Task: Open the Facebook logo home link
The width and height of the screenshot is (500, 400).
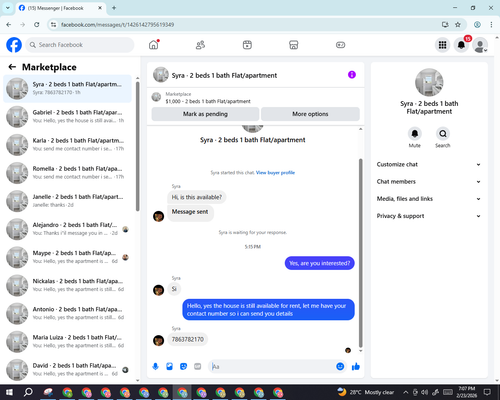Action: [14, 45]
